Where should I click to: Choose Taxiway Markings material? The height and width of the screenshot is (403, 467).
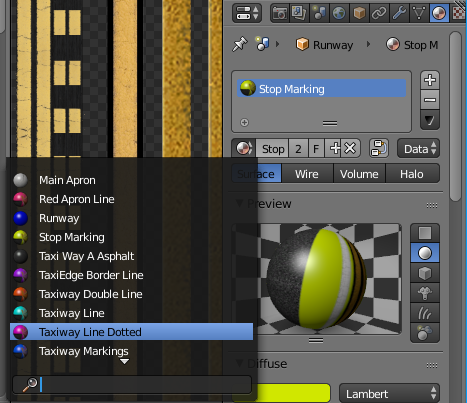pyautogui.click(x=131, y=351)
